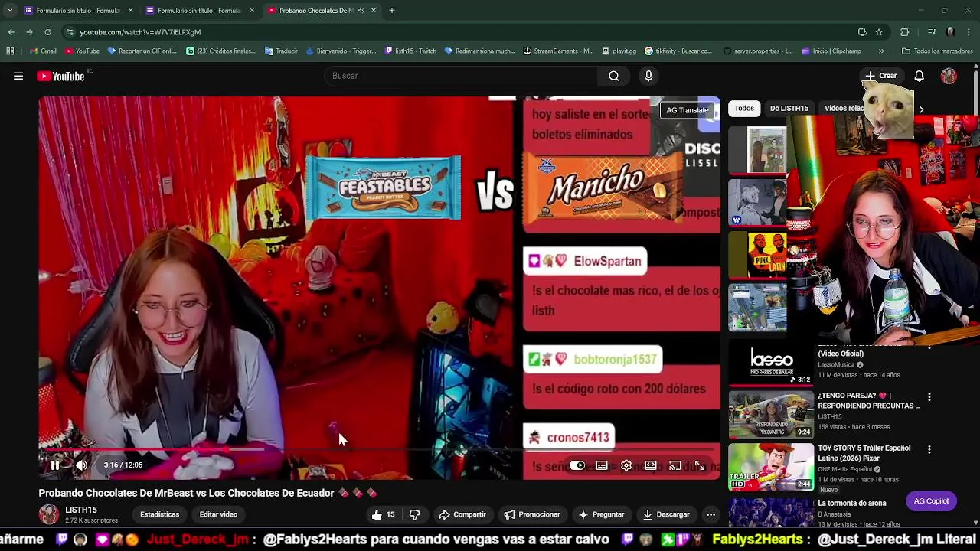Viewport: 980px width, 551px height.
Task: Select the Todos filter chip
Action: [744, 108]
